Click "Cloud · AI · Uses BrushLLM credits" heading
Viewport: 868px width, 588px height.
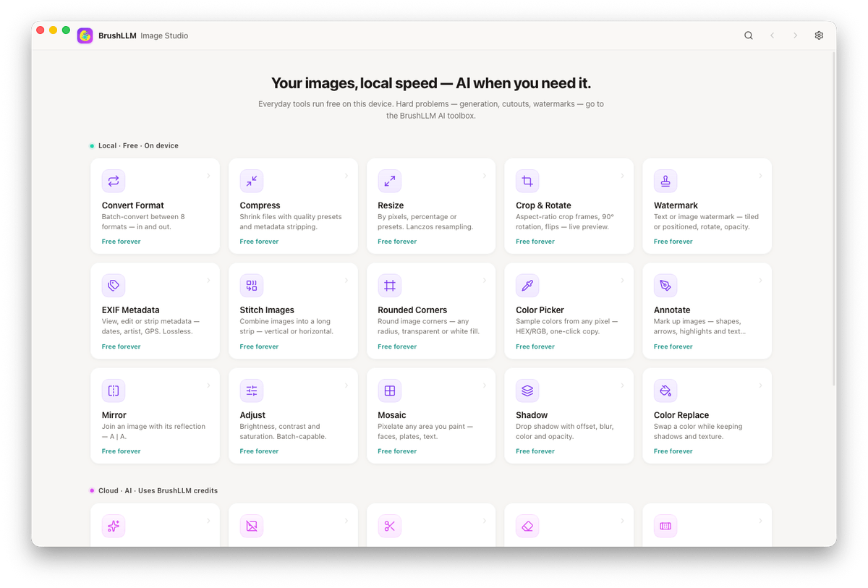[158, 490]
